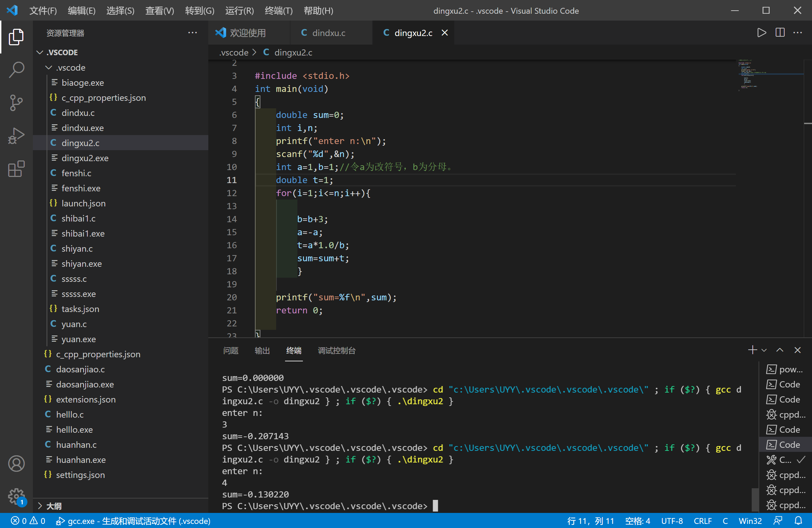This screenshot has width=812, height=528.
Task: Open the Explorer view in activity bar
Action: (16, 37)
